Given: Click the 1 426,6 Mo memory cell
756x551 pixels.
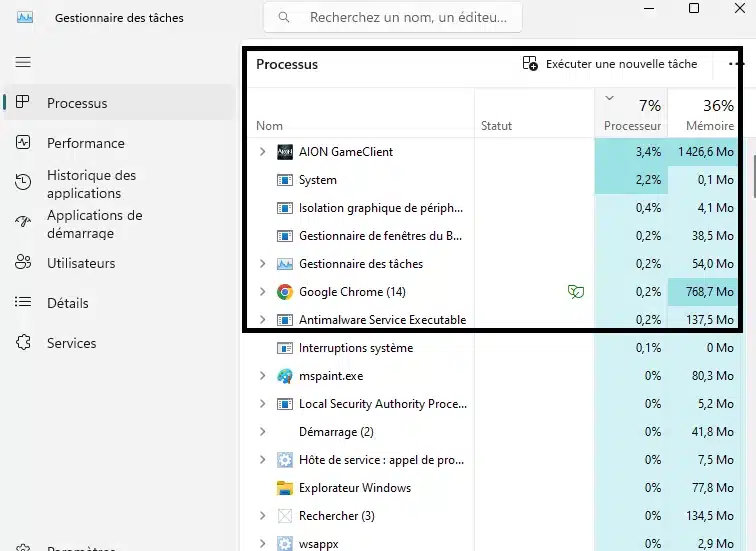Looking at the screenshot, I should (702, 152).
